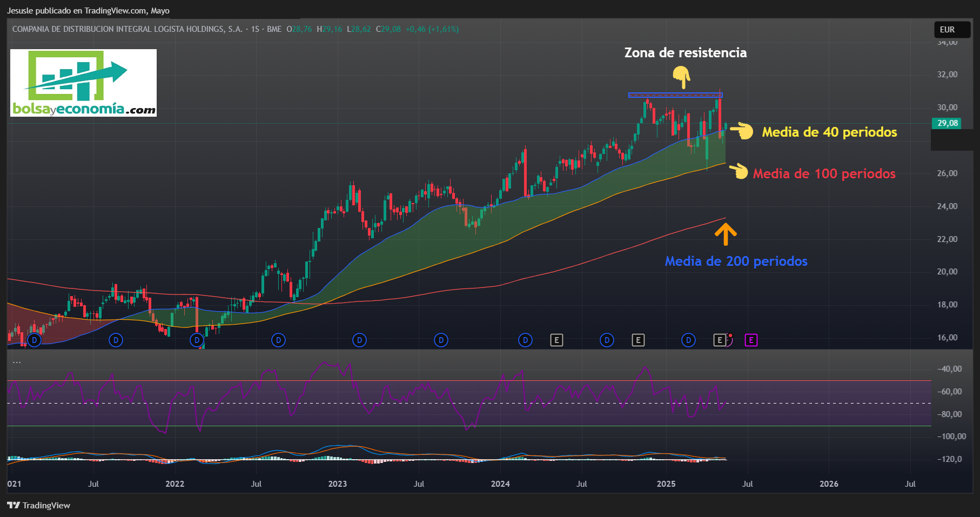The height and width of the screenshot is (517, 980).
Task: Click the TradingView logo at the bottom
Action: 39,506
